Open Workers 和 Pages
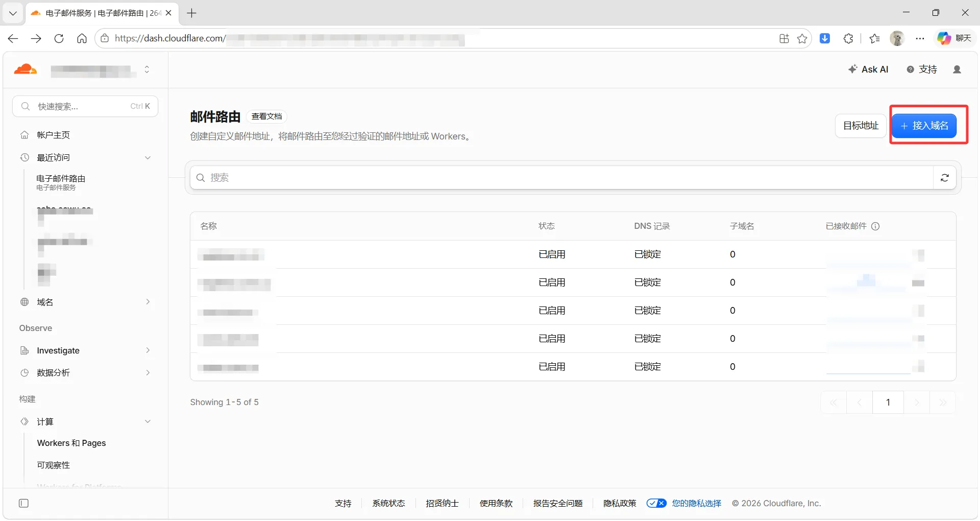980x521 pixels. [71, 443]
